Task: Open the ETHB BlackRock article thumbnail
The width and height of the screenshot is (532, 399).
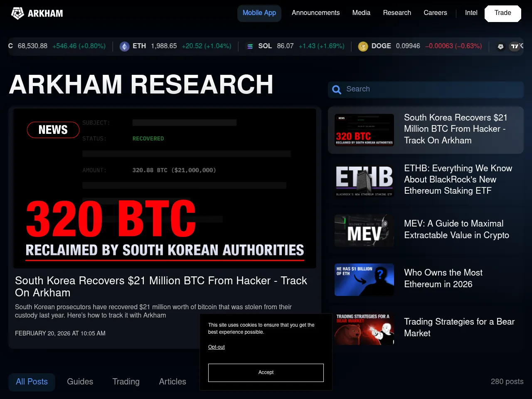Action: coord(364,180)
